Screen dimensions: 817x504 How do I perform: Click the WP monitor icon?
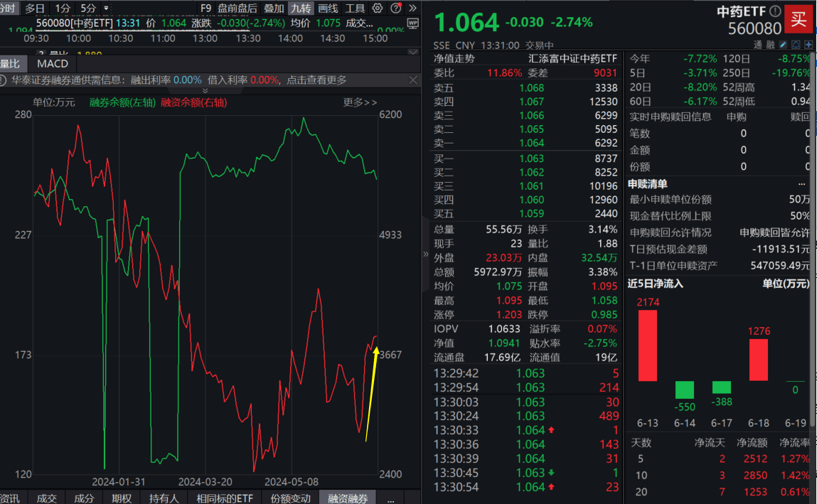click(x=412, y=23)
